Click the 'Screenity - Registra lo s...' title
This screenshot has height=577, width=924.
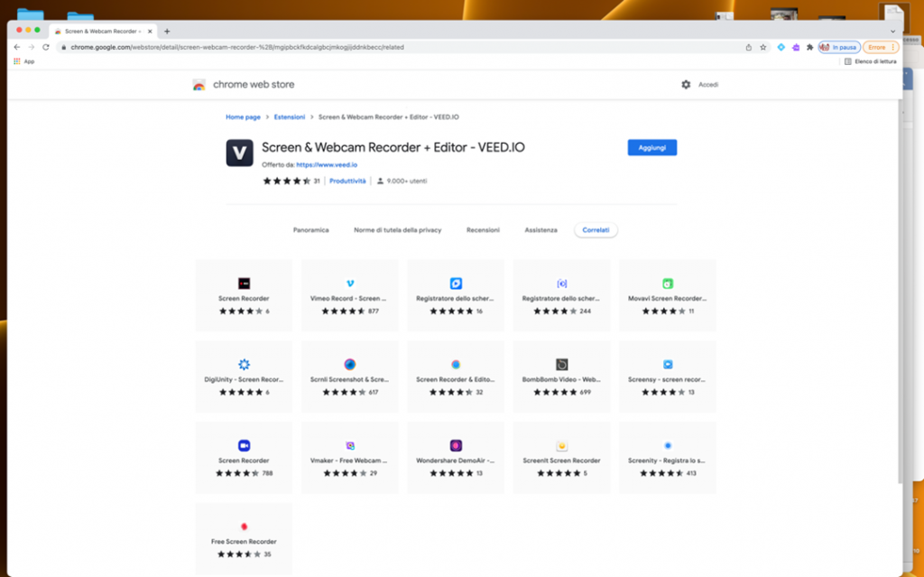[667, 461]
